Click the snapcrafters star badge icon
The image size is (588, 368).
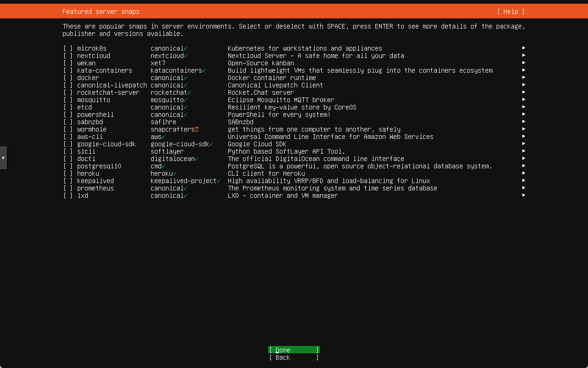pos(197,129)
